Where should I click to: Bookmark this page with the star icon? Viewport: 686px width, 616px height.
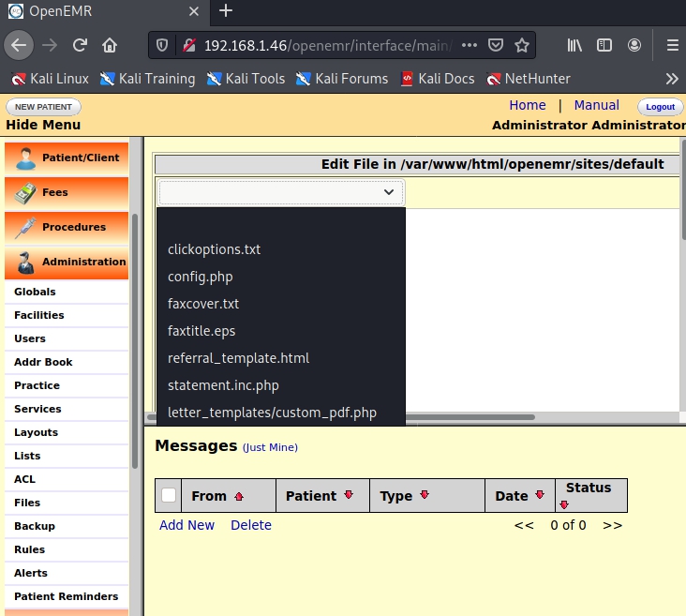point(521,45)
